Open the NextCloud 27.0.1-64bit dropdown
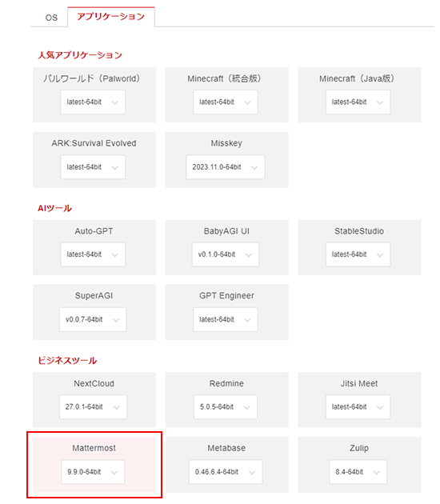 coord(93,407)
